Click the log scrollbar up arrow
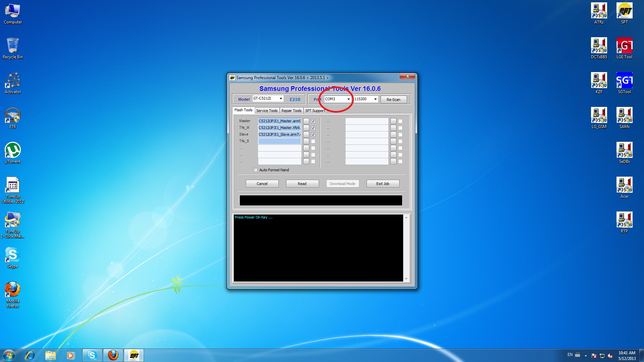 pos(406,218)
